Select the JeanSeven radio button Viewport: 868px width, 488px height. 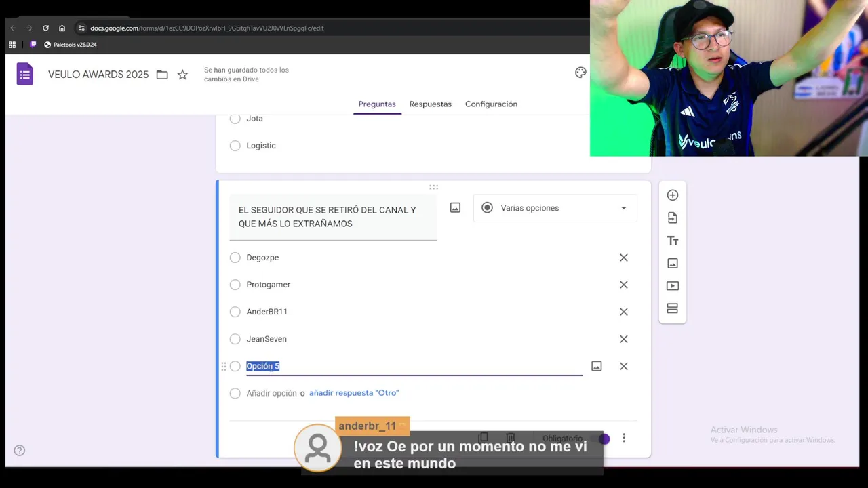(x=235, y=339)
